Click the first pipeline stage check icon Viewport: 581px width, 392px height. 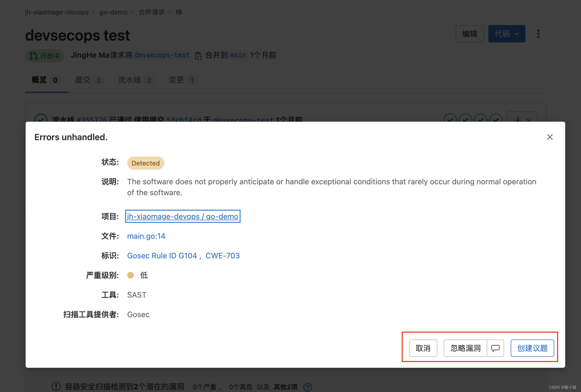[x=450, y=119]
